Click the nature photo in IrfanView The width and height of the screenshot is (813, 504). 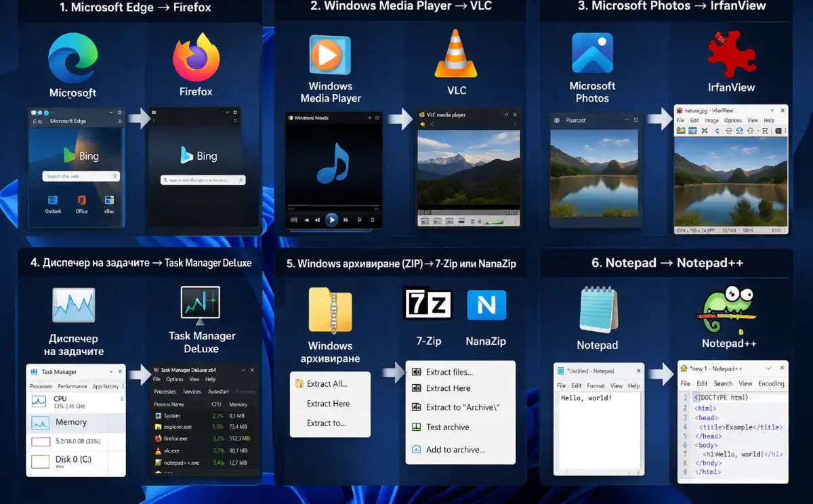(x=731, y=181)
